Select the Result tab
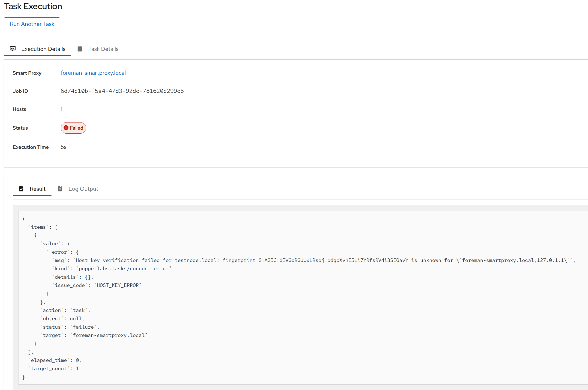The width and height of the screenshot is (588, 390). coord(38,189)
